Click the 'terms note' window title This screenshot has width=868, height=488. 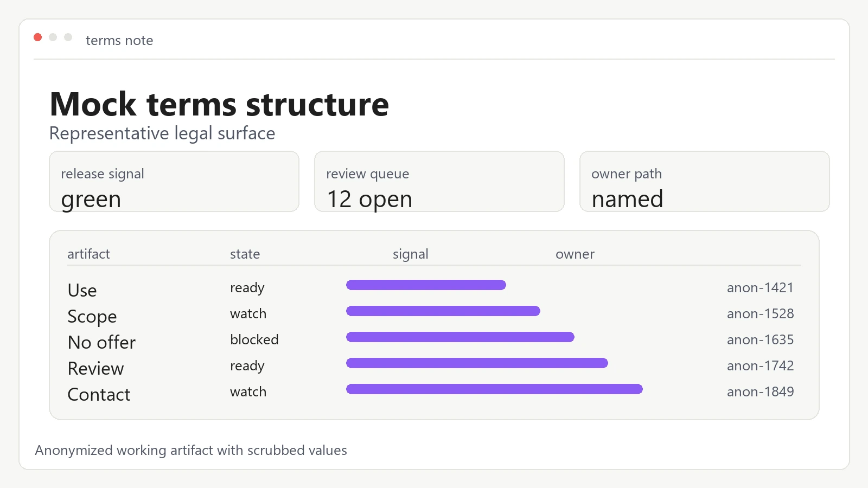pyautogui.click(x=119, y=41)
